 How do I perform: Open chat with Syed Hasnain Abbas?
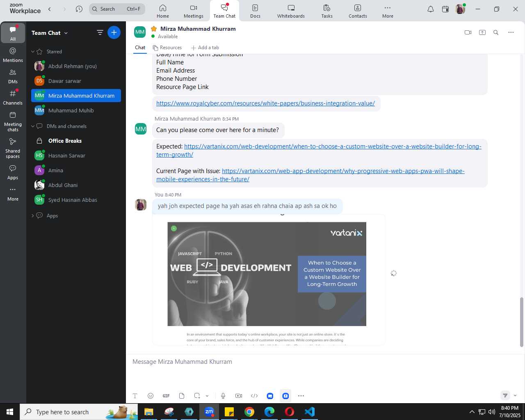(76, 200)
